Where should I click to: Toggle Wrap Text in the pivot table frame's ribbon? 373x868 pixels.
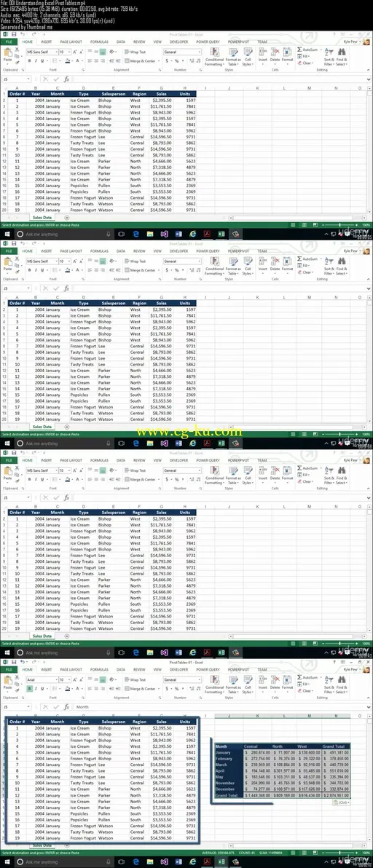(x=136, y=679)
